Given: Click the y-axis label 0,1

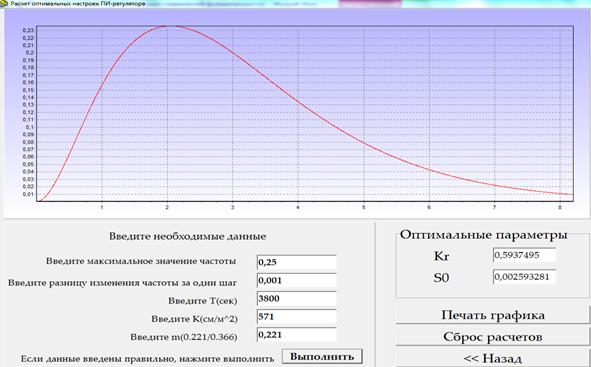Looking at the screenshot, I should pyautogui.click(x=30, y=127).
